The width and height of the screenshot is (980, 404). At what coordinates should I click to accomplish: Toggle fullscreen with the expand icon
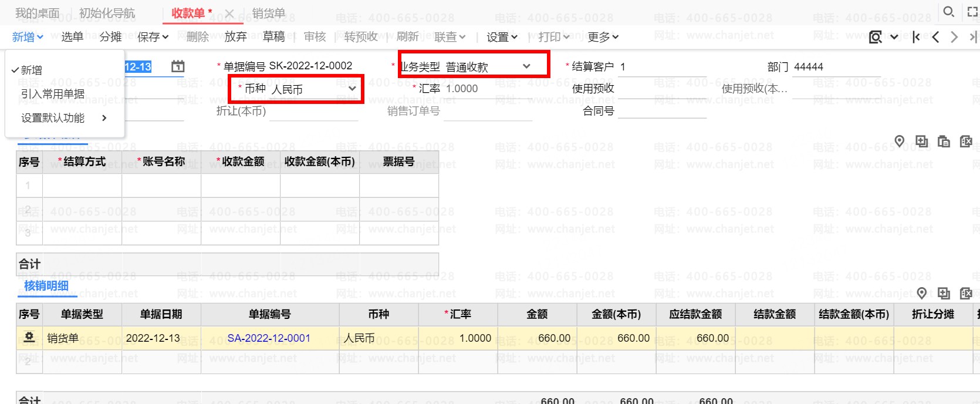972,11
